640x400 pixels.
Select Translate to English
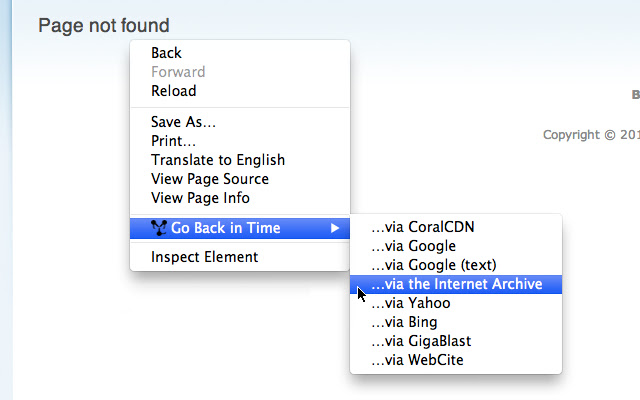tap(218, 160)
